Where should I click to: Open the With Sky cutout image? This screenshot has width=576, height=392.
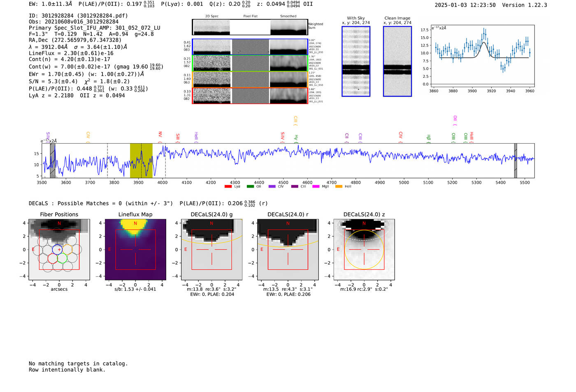click(x=356, y=61)
